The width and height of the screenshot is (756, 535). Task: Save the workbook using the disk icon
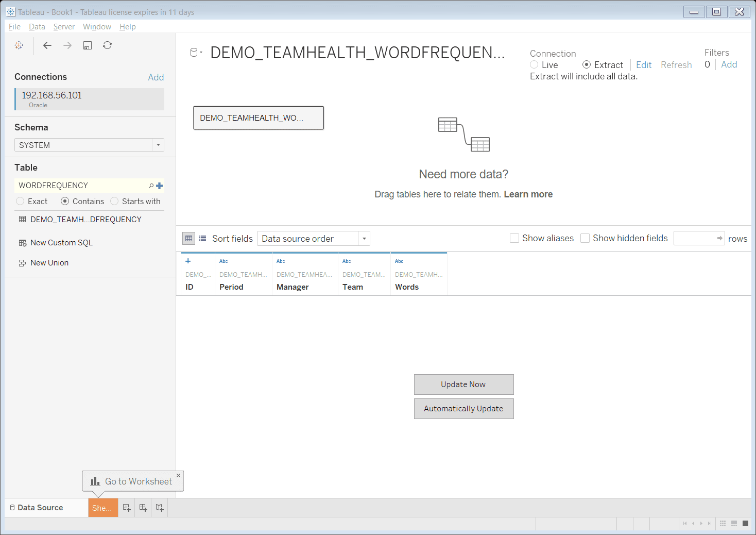pos(88,45)
